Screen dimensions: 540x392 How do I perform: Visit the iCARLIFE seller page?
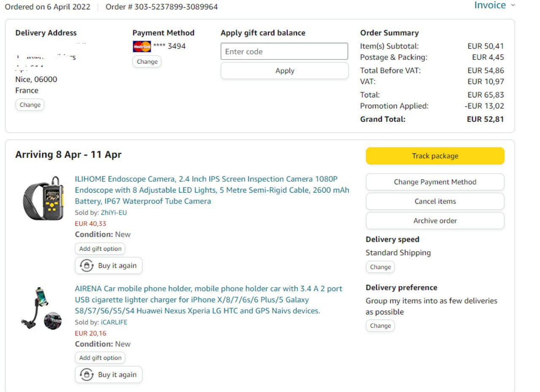coord(114,322)
